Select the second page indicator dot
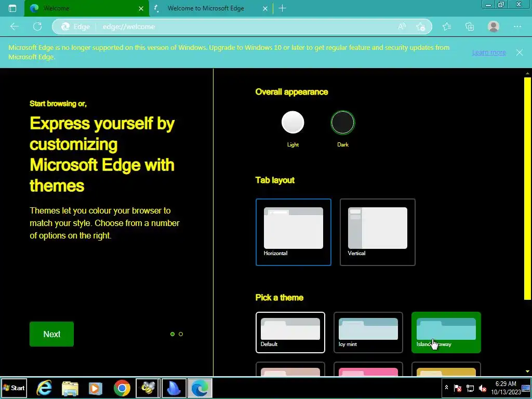The width and height of the screenshot is (532, 399). (x=181, y=334)
